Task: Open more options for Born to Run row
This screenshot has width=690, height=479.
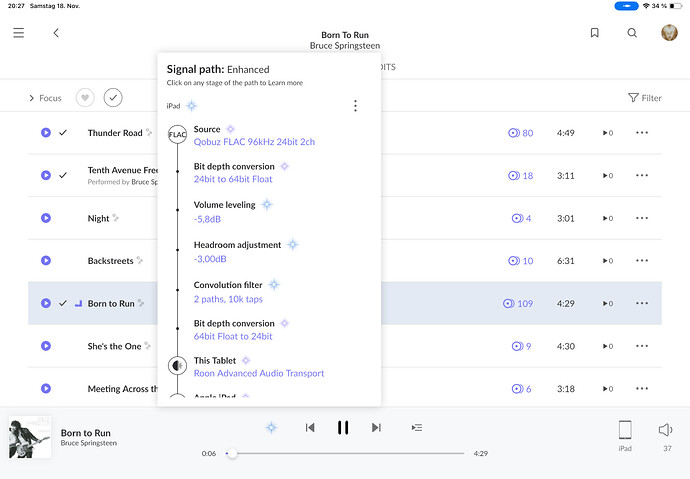Action: click(x=642, y=303)
